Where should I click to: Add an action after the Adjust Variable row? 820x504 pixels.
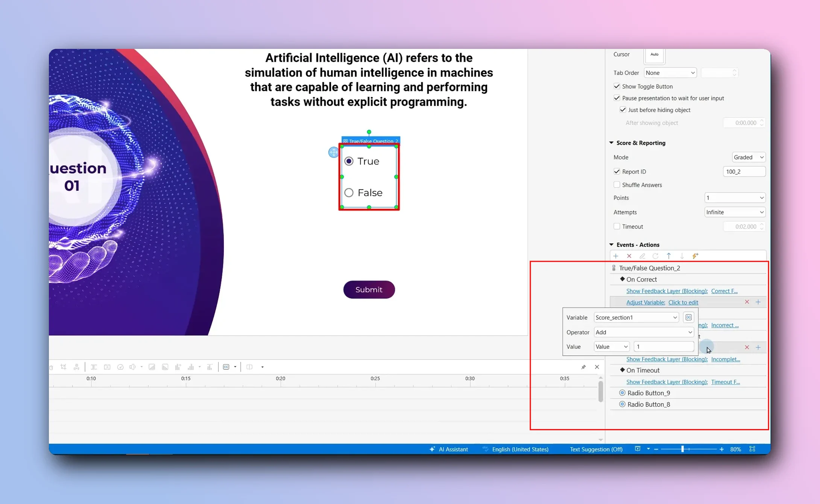coord(758,302)
